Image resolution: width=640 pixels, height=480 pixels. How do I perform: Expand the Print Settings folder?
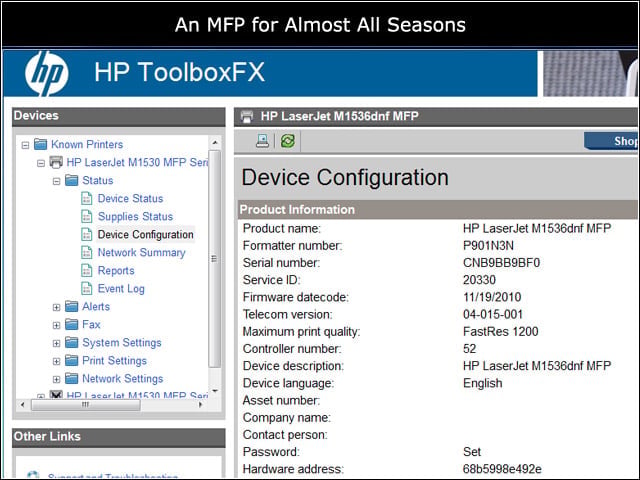[56, 361]
